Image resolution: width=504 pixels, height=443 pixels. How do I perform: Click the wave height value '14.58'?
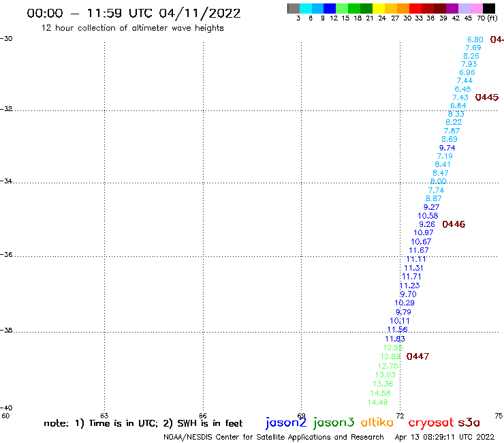tap(380, 393)
